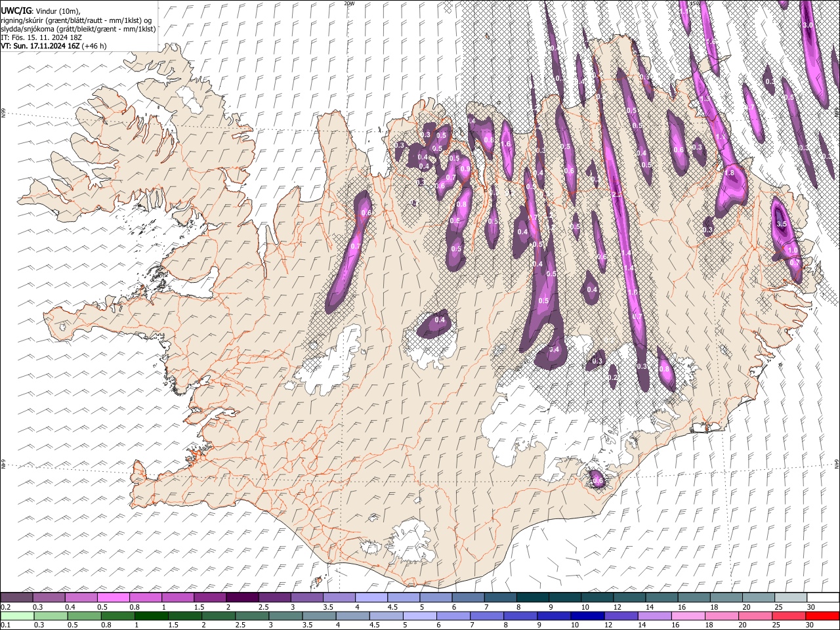Click the 'VT: Sun. 17.11.2024 16Z' valid time text

point(40,46)
